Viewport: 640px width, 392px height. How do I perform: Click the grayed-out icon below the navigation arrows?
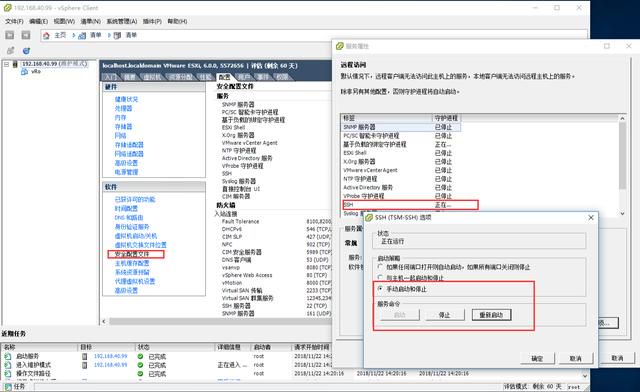(x=10, y=51)
